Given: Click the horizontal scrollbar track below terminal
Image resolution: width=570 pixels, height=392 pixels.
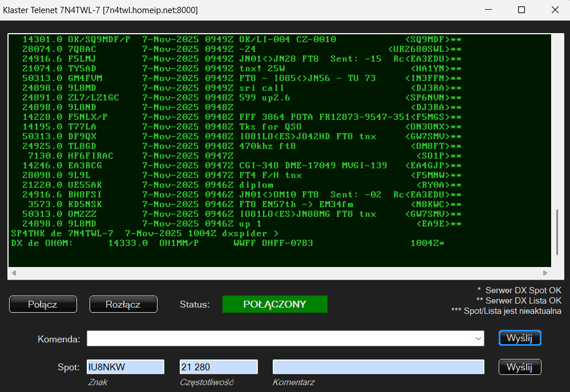Looking at the screenshot, I should click(280, 273).
